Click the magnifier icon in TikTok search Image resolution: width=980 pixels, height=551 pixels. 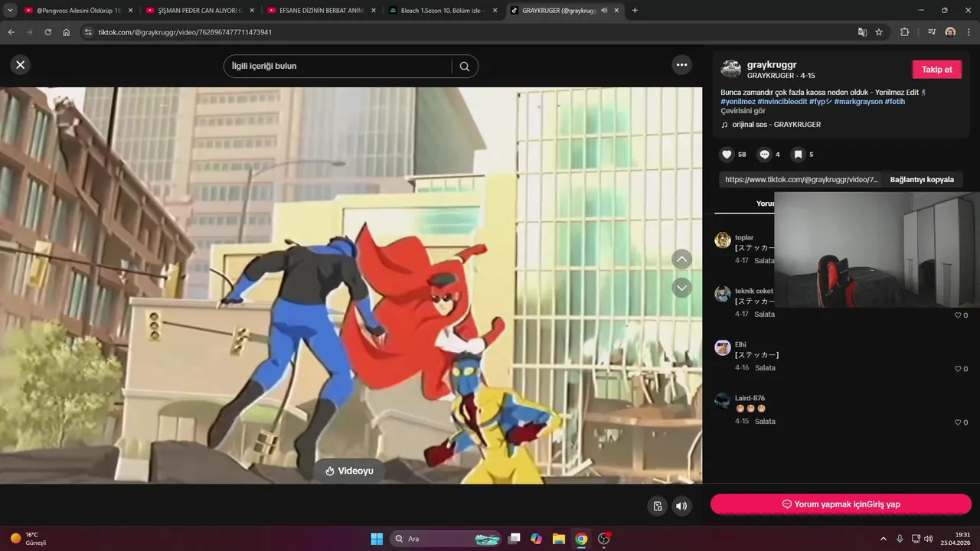[465, 66]
